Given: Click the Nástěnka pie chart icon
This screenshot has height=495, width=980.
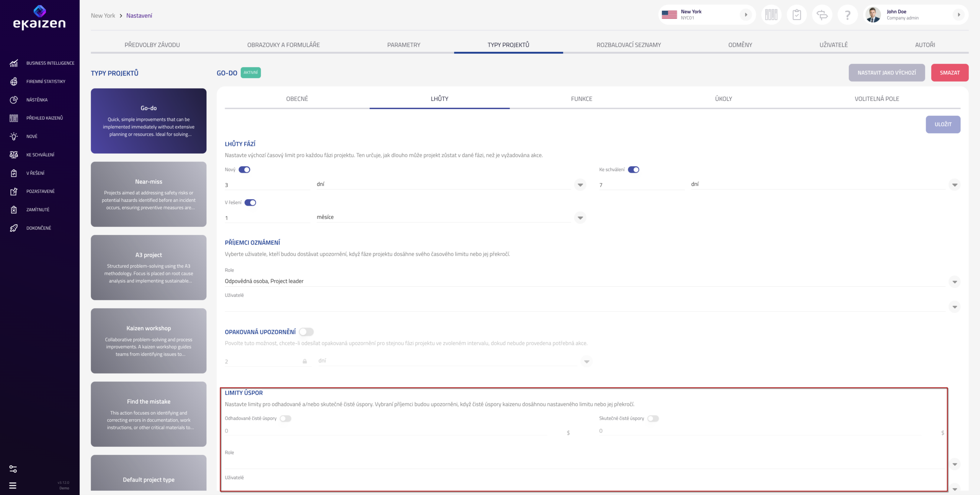Looking at the screenshot, I should [14, 100].
